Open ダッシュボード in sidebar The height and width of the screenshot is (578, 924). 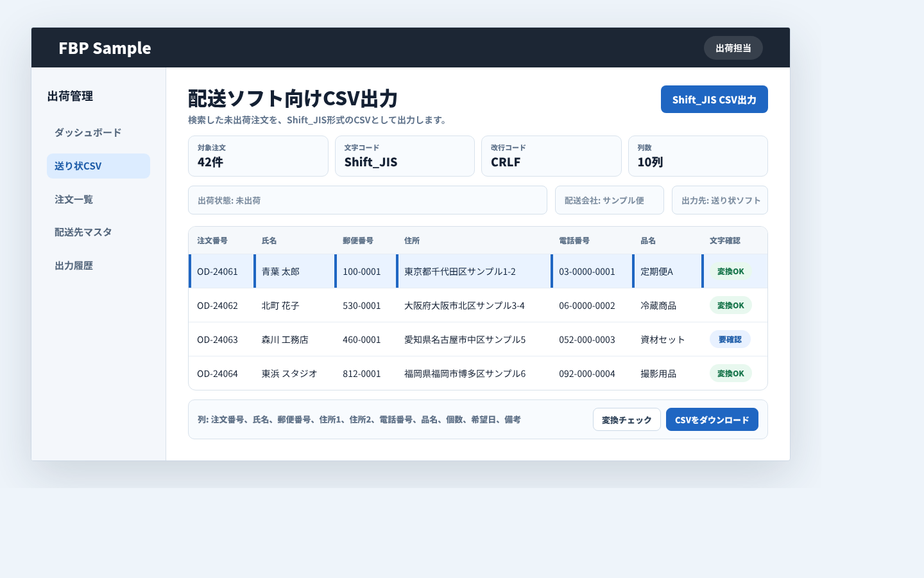98,132
